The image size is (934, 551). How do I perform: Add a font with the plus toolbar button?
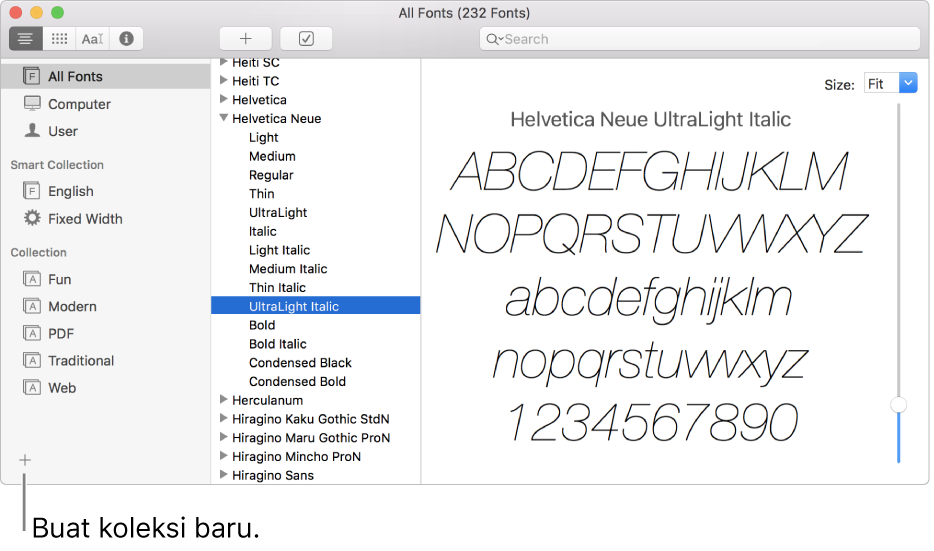(245, 39)
